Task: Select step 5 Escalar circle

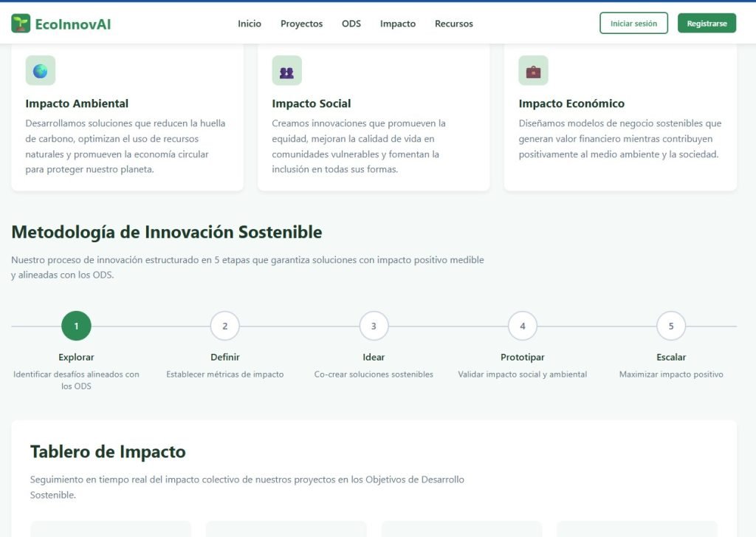Action: [671, 326]
